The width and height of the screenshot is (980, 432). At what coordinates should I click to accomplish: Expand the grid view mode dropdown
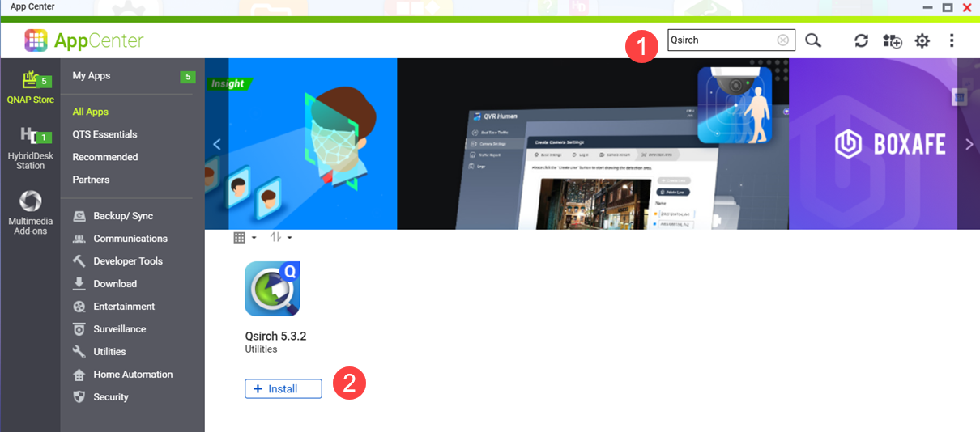point(245,238)
